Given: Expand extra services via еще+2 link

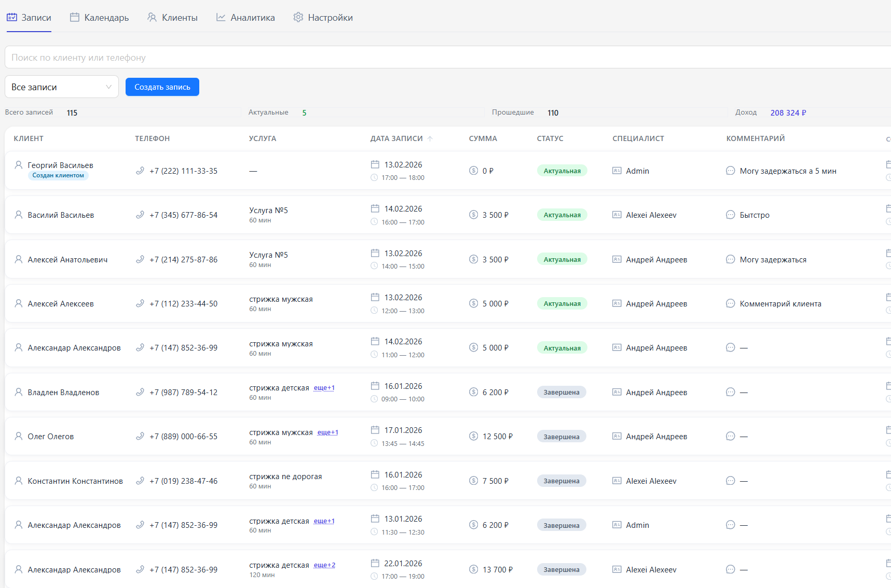Looking at the screenshot, I should [324, 565].
